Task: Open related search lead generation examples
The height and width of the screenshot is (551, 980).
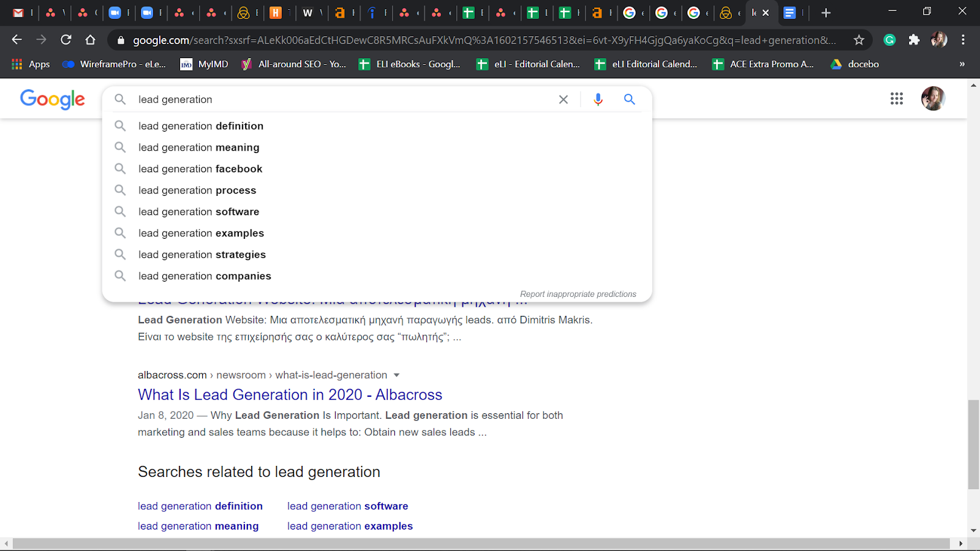Action: pos(350,526)
